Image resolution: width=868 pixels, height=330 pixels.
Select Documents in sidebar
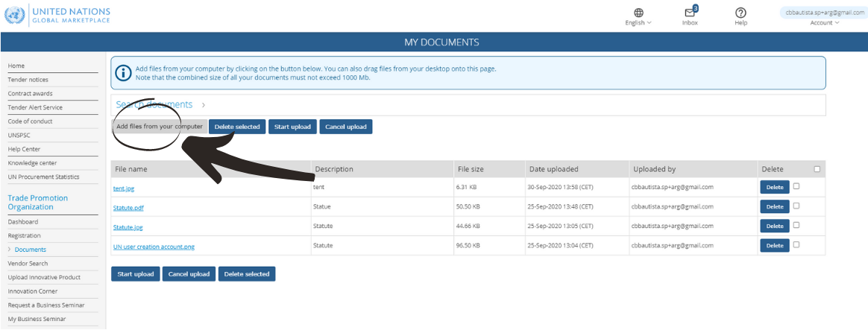click(x=31, y=250)
